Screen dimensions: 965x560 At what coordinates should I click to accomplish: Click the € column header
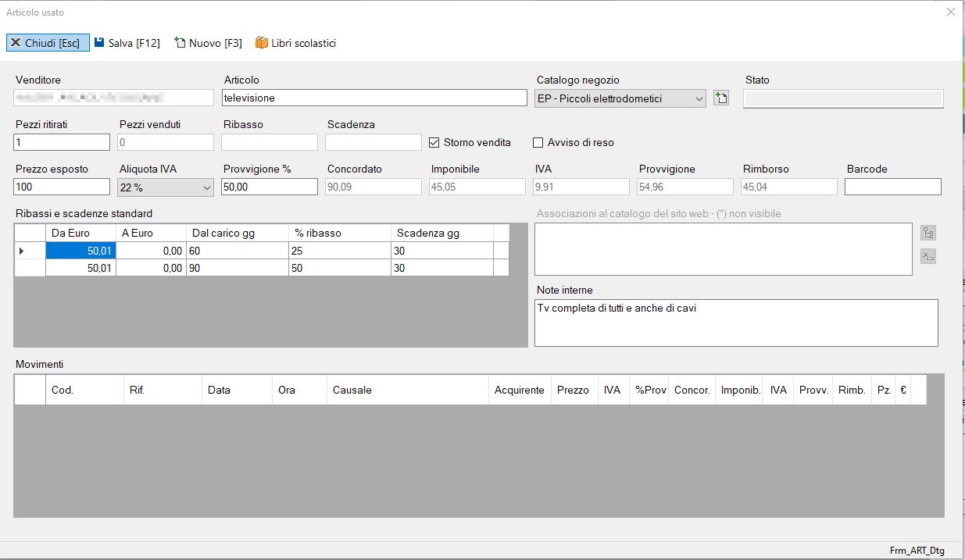[903, 390]
